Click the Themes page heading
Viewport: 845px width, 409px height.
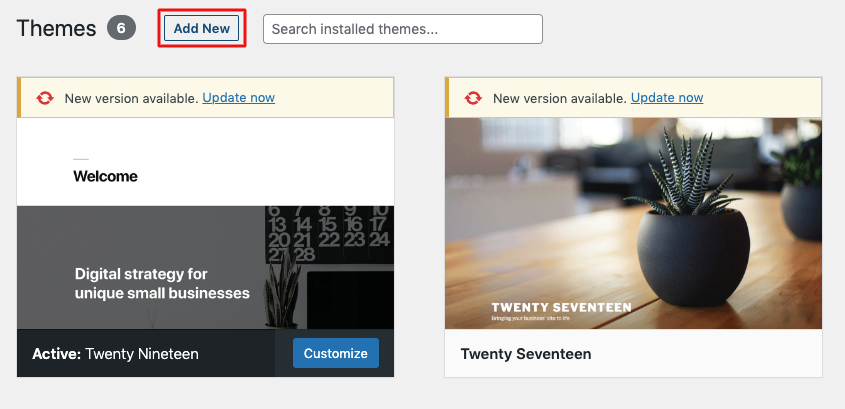(57, 29)
